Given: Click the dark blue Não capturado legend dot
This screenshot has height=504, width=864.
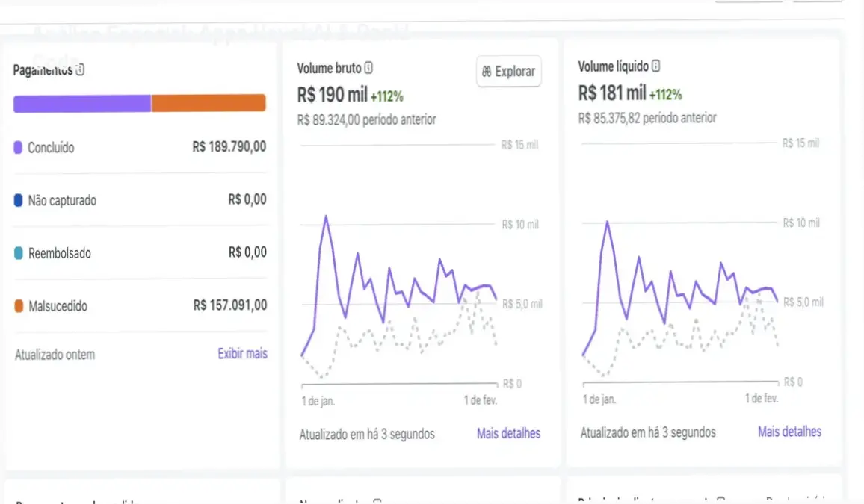Looking at the screenshot, I should point(18,200).
